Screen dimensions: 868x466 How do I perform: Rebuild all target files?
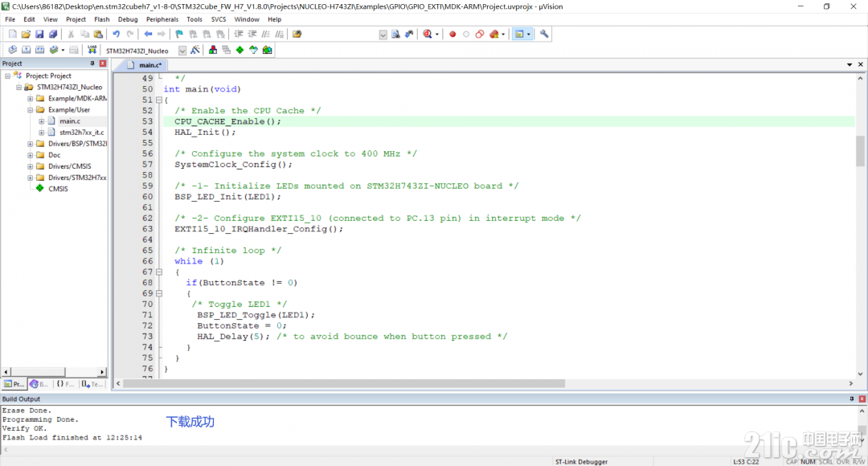pyautogui.click(x=40, y=50)
